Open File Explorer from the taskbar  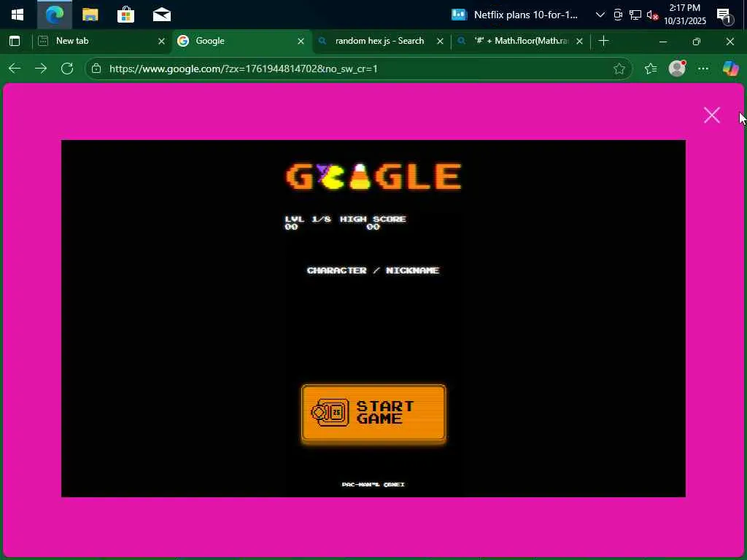90,15
